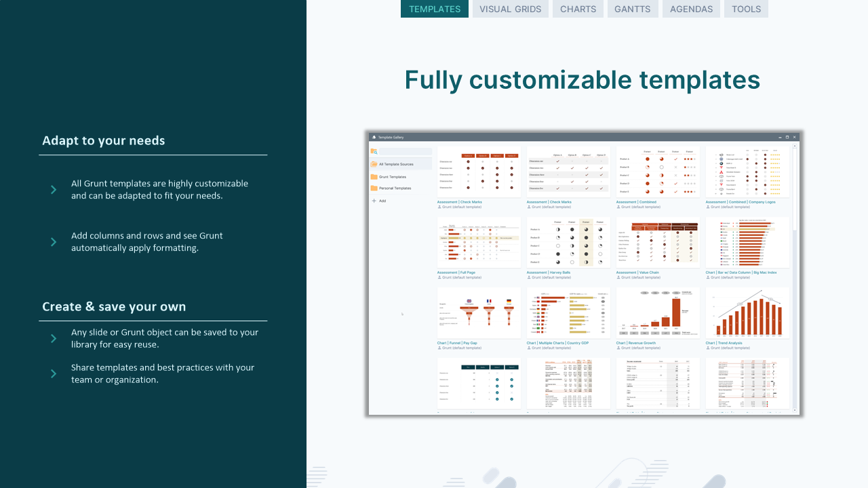Select the Funnel | Pay Gap thumbnail
This screenshot has width=868, height=488.
(479, 313)
